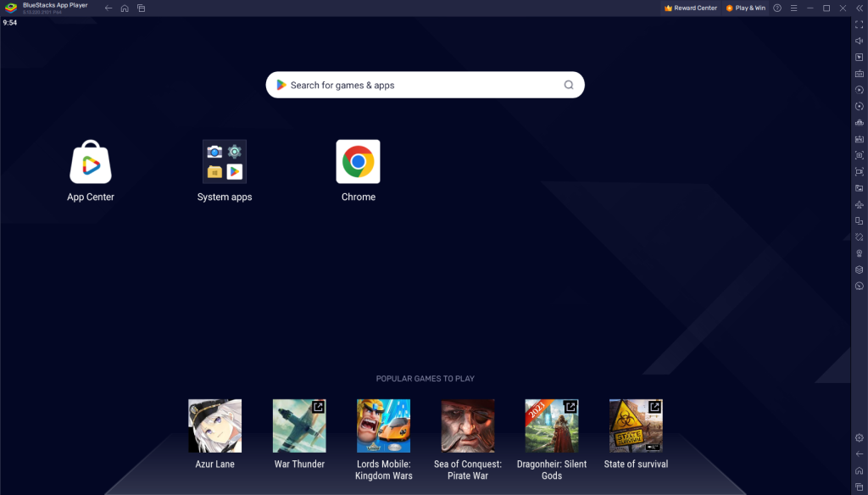Click the search magnifier icon
The width and height of the screenshot is (868, 495).
click(569, 85)
